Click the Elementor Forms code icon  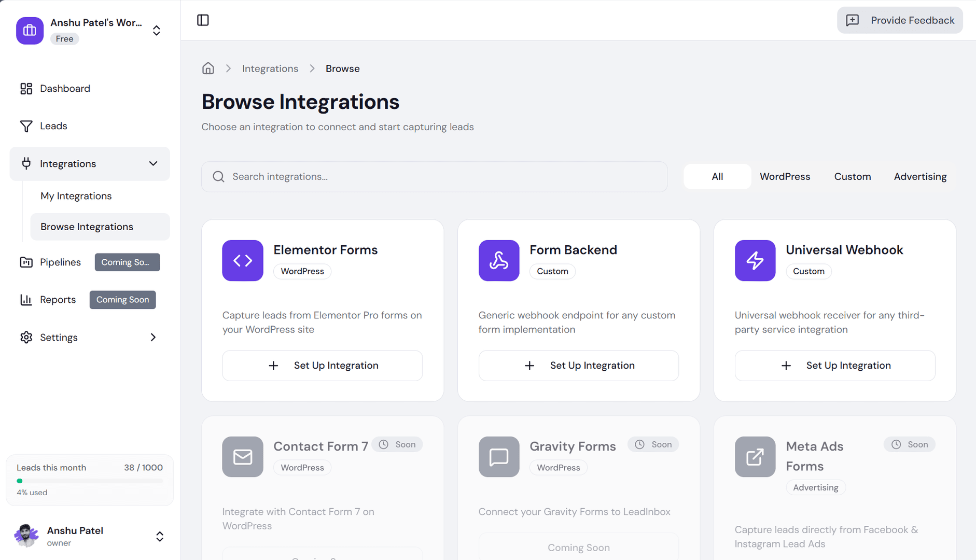coord(243,260)
